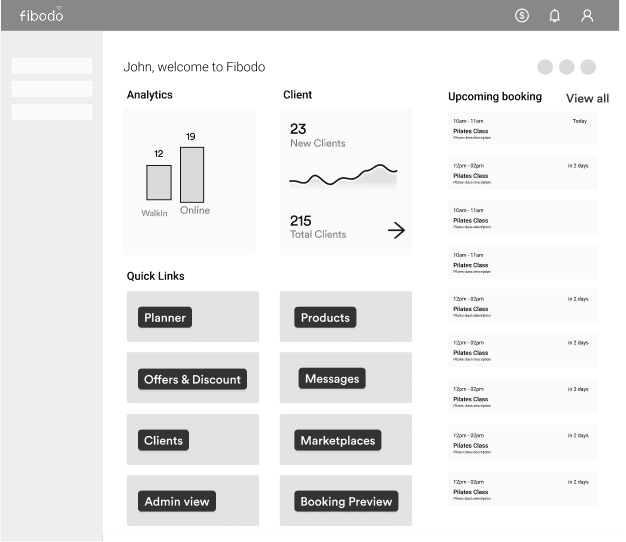
Task: Open the Products quick link
Action: [325, 317]
